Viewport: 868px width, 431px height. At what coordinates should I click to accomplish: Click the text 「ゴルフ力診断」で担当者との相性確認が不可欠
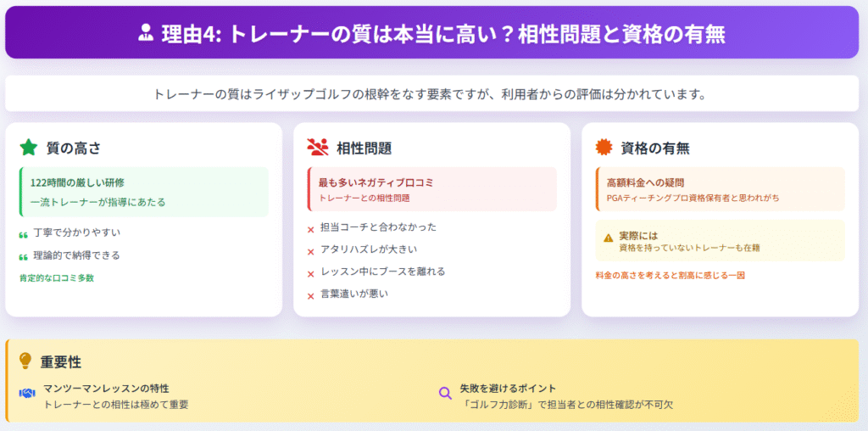[x=567, y=405]
